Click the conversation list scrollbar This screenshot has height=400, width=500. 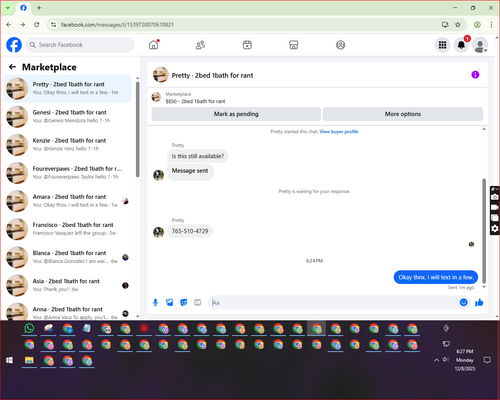137,130
